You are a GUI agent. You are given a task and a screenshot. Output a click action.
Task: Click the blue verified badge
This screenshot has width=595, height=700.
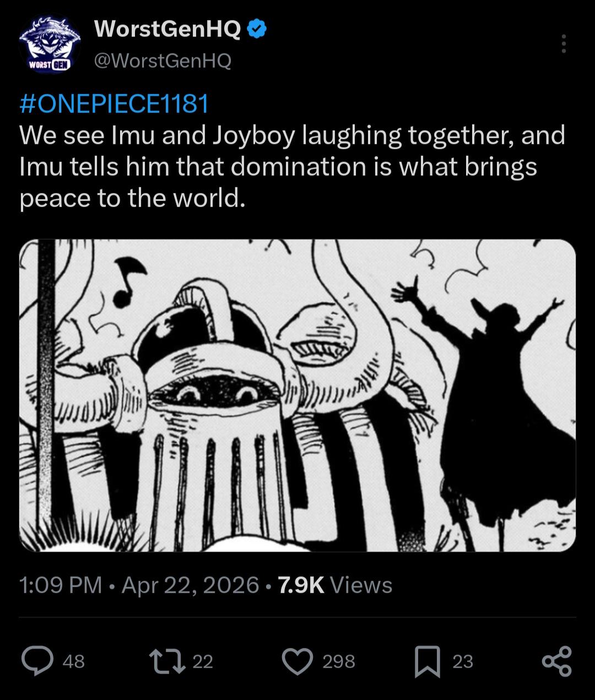click(x=257, y=29)
